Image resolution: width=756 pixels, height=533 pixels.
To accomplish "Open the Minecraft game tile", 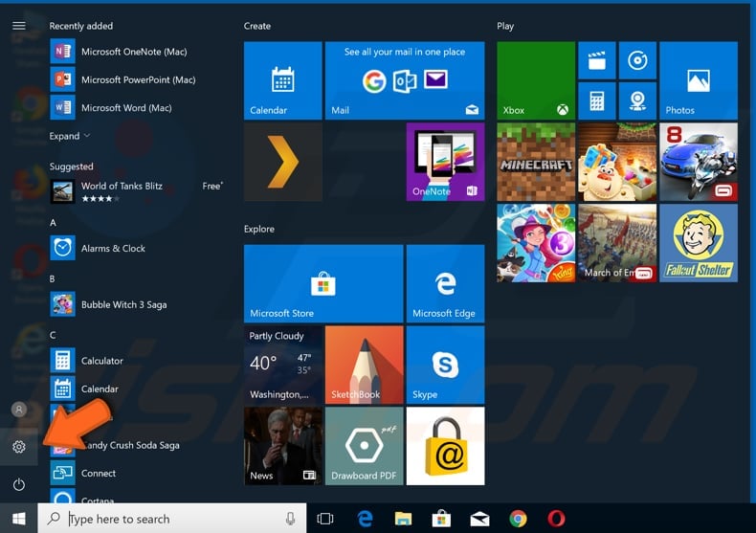I will pyautogui.click(x=535, y=161).
